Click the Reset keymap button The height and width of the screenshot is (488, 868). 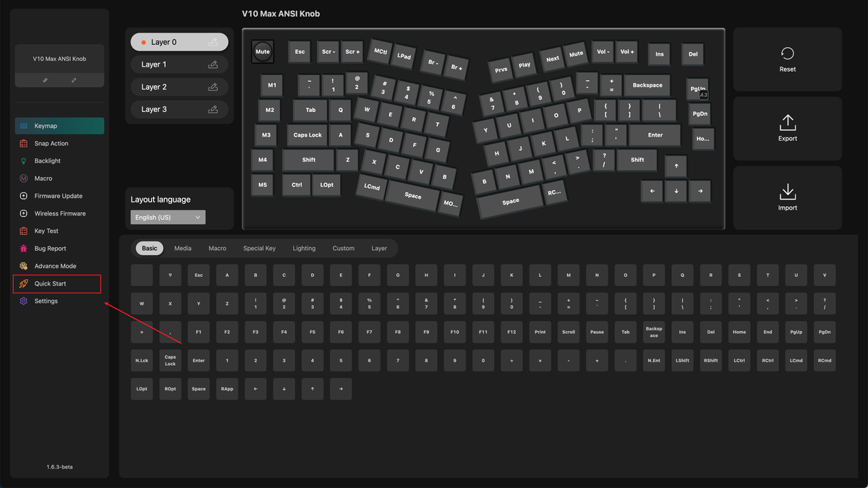(787, 59)
